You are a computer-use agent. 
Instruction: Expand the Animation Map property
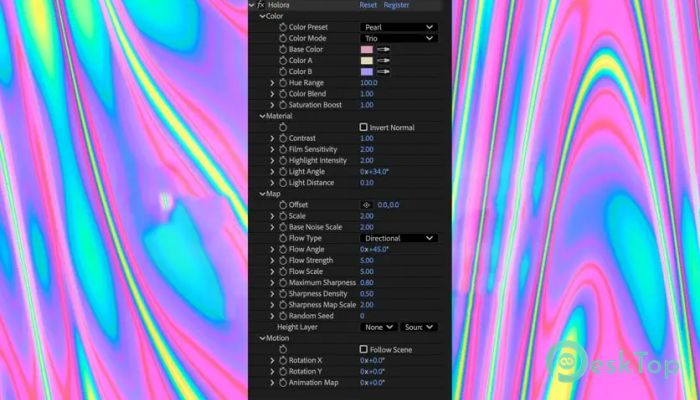(272, 383)
